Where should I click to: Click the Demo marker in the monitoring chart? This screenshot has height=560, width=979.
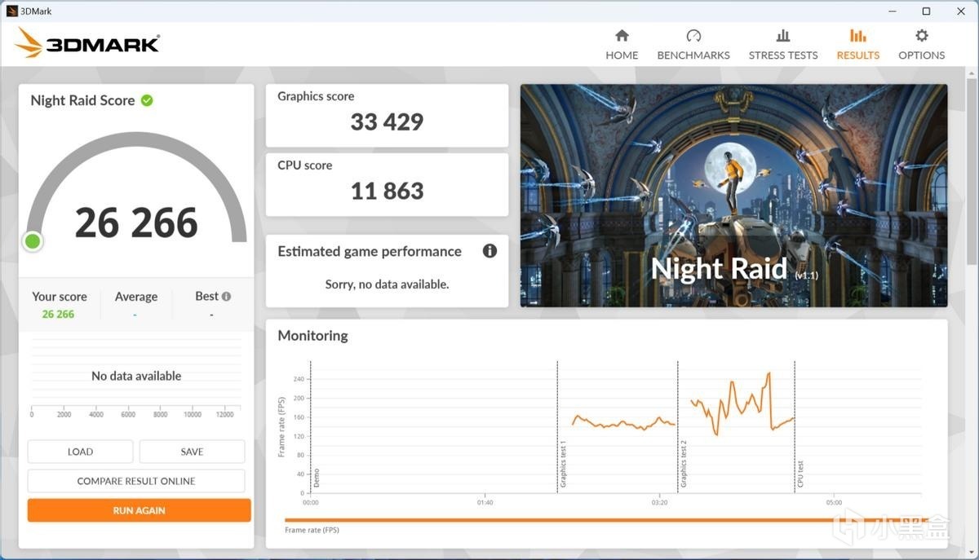click(x=316, y=478)
